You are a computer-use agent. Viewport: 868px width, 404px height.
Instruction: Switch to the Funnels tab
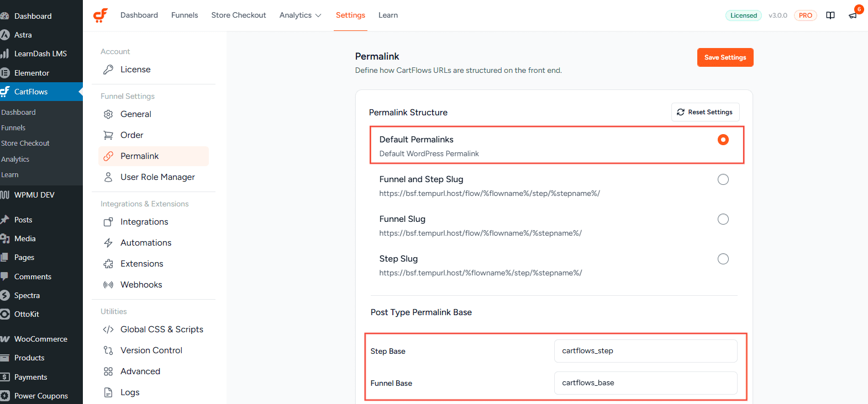click(x=185, y=15)
